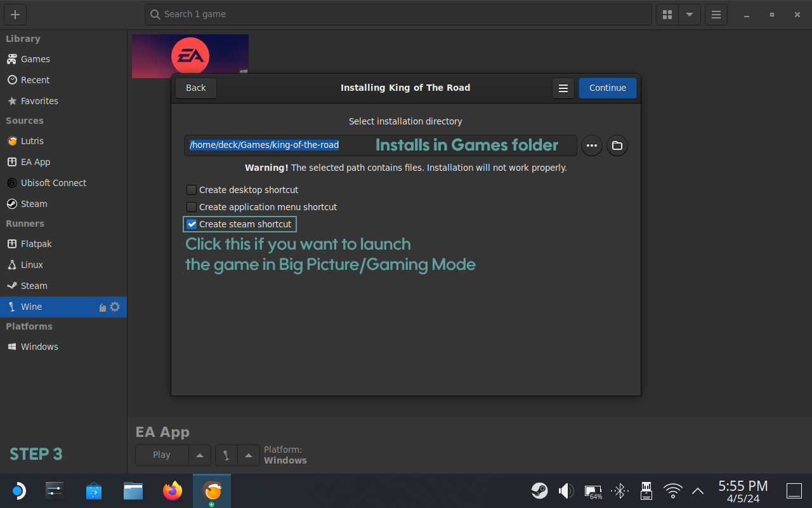The height and width of the screenshot is (508, 812).
Task: Enable Create desktop shortcut checkbox
Action: click(x=192, y=190)
